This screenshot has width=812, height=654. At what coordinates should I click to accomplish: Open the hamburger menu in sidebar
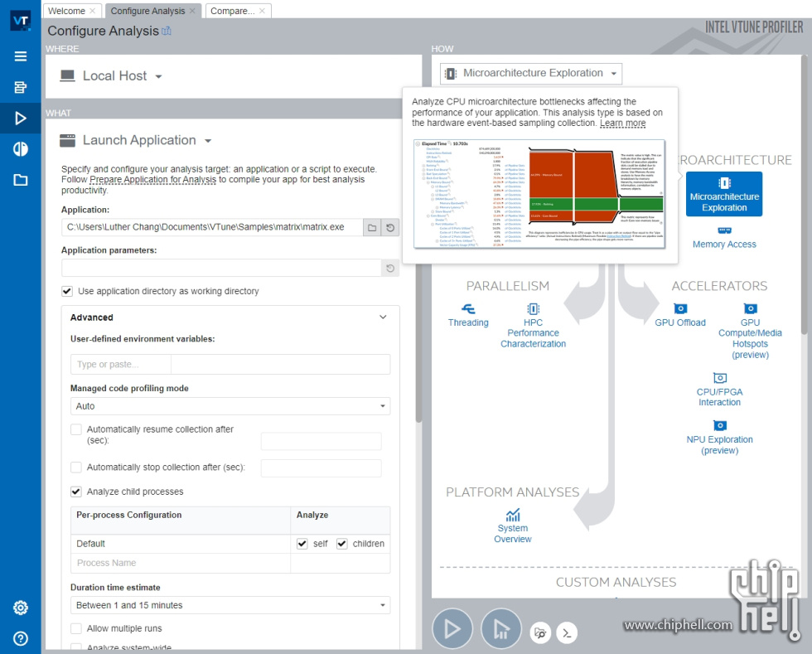tap(20, 56)
